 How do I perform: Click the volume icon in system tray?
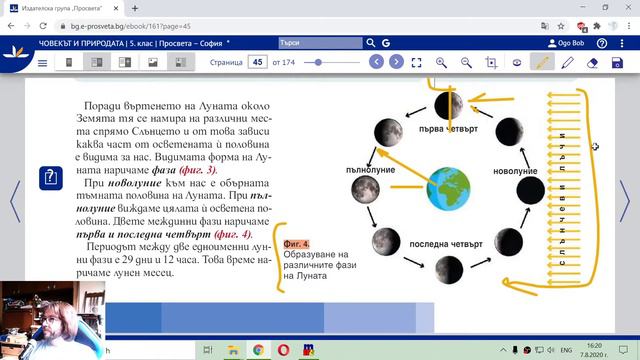(x=551, y=350)
